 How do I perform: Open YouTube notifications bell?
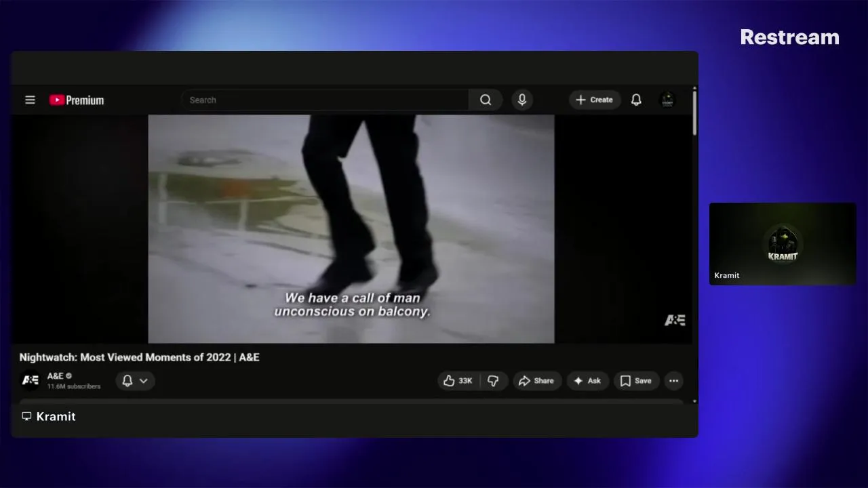636,100
